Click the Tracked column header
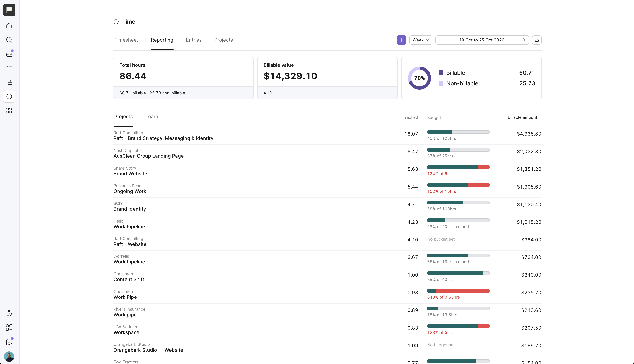 pyautogui.click(x=410, y=117)
